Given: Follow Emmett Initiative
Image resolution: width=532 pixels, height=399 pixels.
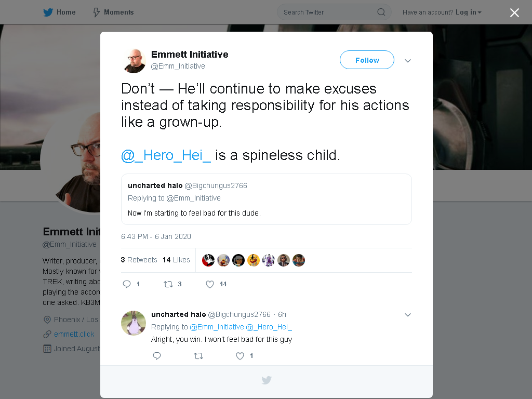Looking at the screenshot, I should (367, 60).
